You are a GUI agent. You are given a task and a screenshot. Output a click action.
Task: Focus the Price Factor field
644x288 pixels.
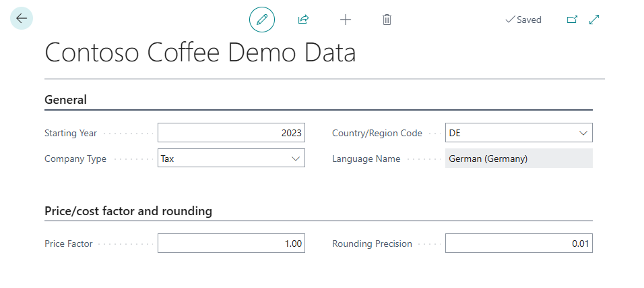coord(231,243)
